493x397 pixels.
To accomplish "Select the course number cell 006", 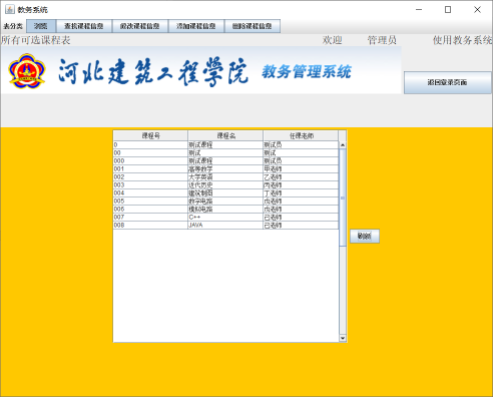I will pos(150,209).
